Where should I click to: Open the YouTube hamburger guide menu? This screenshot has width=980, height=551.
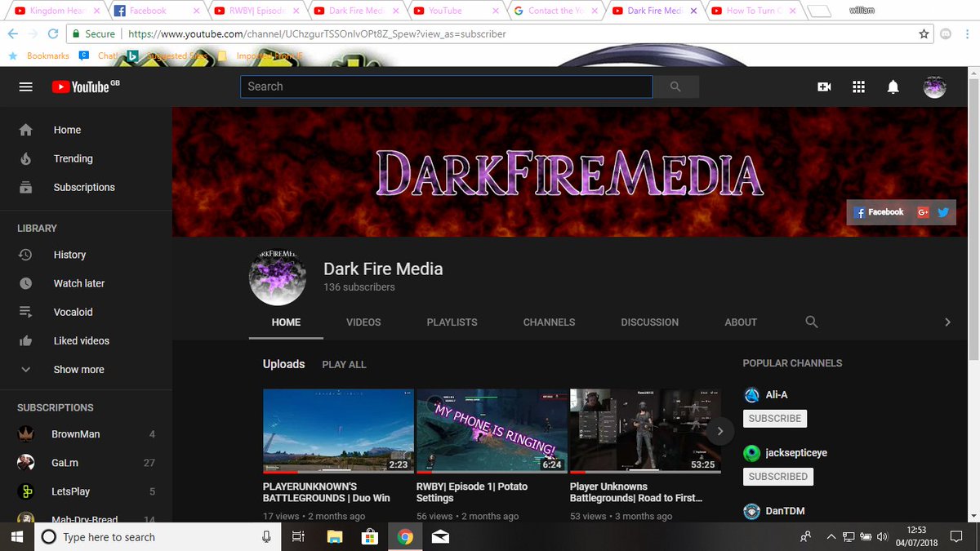pos(25,87)
